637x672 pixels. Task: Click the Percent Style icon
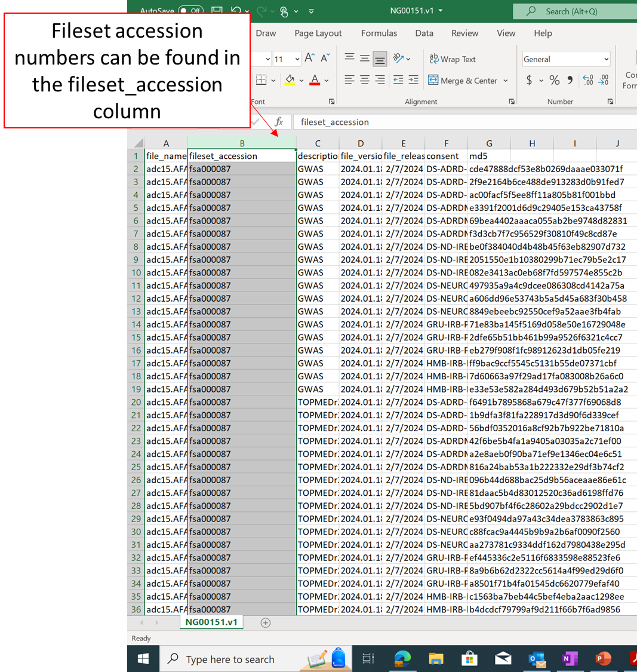click(555, 80)
